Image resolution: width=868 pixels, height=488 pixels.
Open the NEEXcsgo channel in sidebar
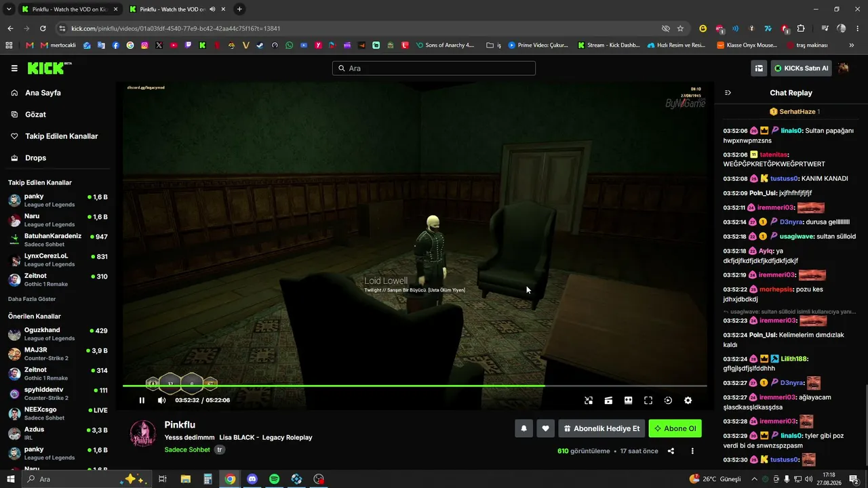(58, 413)
